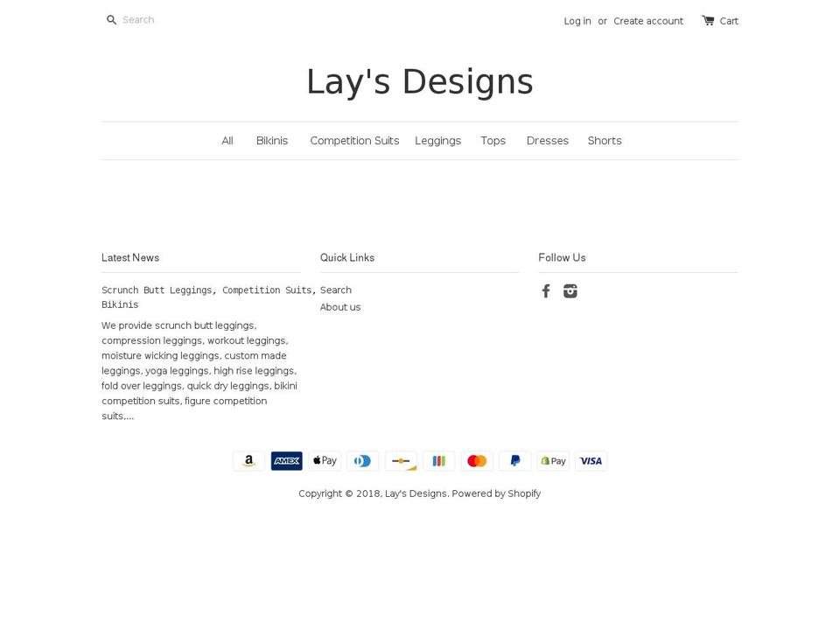Open the Cart text link
The image size is (840, 630).
(x=729, y=21)
